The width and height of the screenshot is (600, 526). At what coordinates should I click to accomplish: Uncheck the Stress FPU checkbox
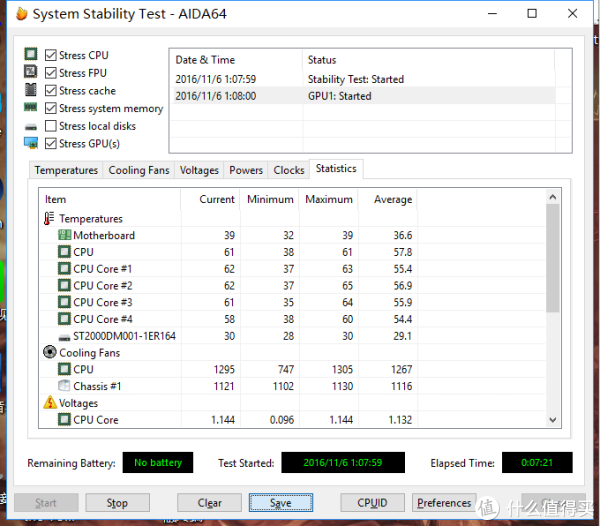(51, 73)
